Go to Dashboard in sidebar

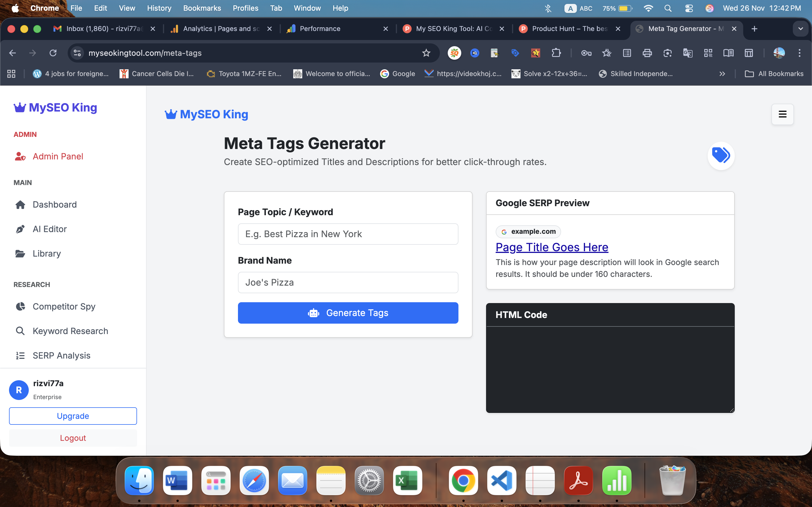tap(54, 204)
